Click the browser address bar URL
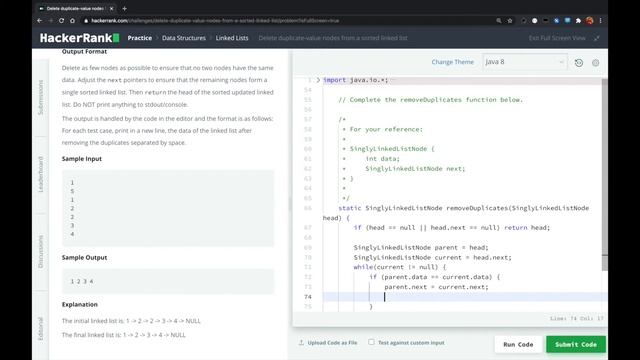The height and width of the screenshot is (360, 640). [x=215, y=20]
